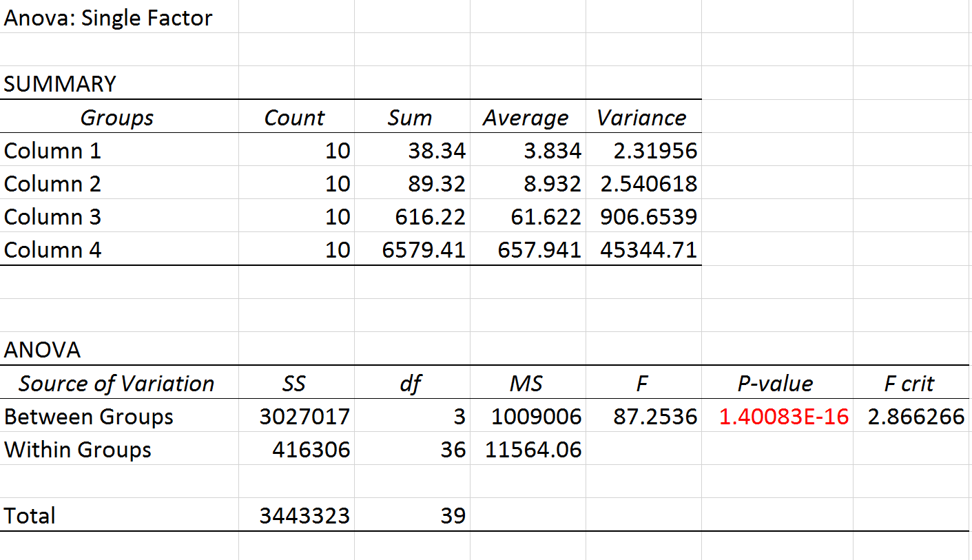Click the 'Variance' column header cell
Viewport: 972px width, 560px height.
[x=641, y=118]
